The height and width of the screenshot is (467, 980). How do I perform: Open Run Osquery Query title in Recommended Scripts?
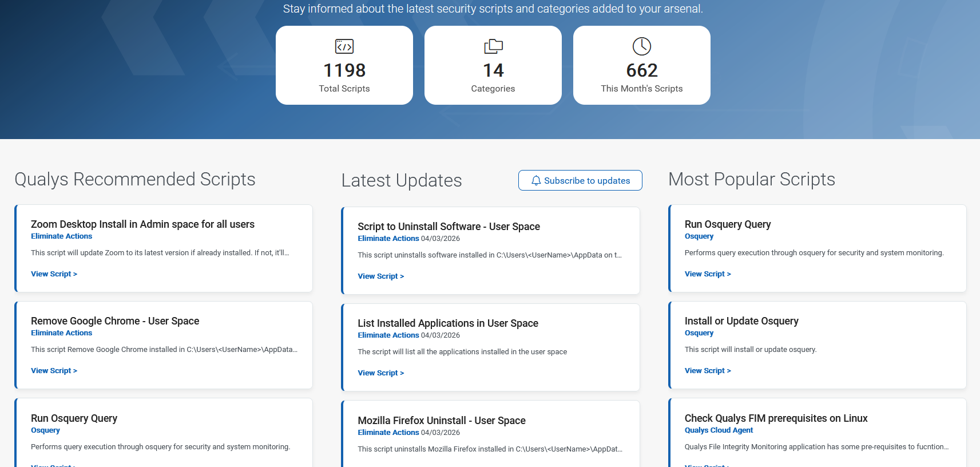tap(74, 418)
